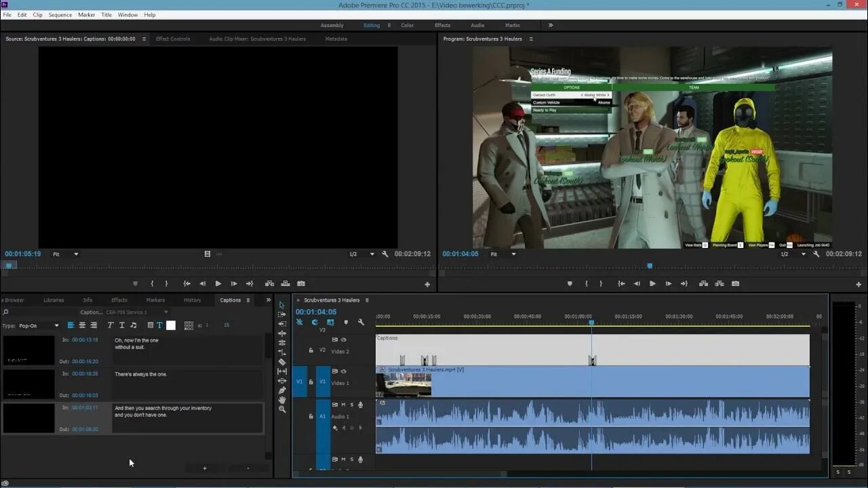Click the music note icon in Captions toolbar
The height and width of the screenshot is (488, 868).
point(134,325)
